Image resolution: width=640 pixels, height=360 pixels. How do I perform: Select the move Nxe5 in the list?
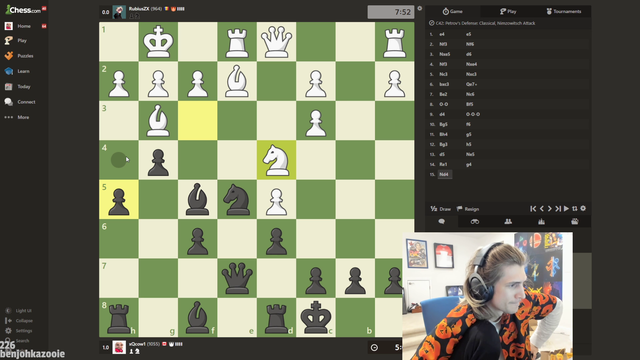pyautogui.click(x=445, y=54)
